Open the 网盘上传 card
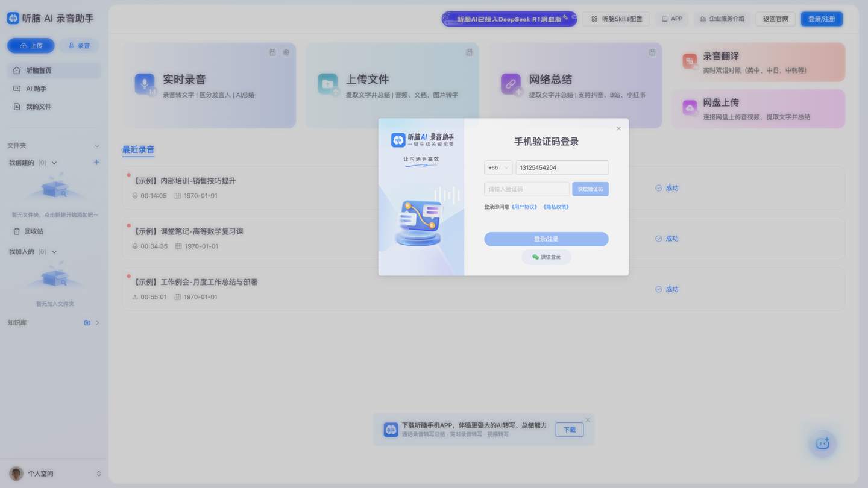This screenshot has height=488, width=868. pyautogui.click(x=758, y=109)
